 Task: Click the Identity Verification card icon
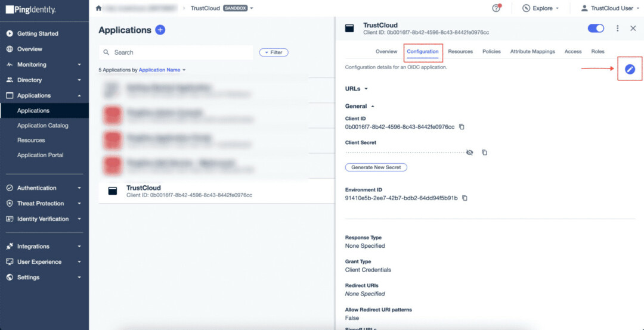click(10, 219)
